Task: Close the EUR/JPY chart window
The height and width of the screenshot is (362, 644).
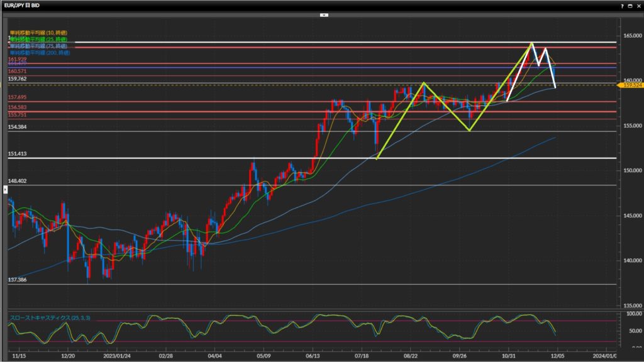Action: tap(638, 5)
